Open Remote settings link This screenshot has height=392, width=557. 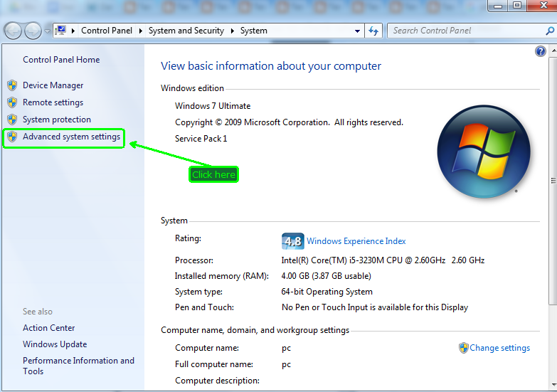click(x=53, y=102)
